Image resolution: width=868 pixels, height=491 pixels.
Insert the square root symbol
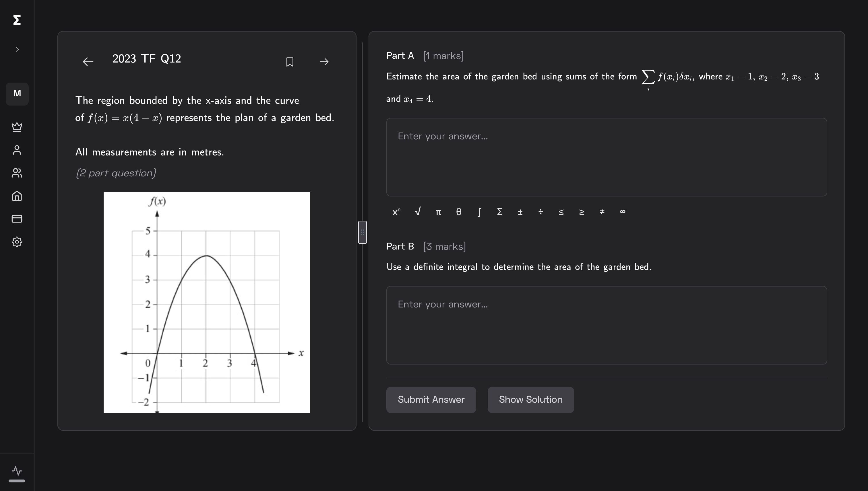tap(417, 212)
